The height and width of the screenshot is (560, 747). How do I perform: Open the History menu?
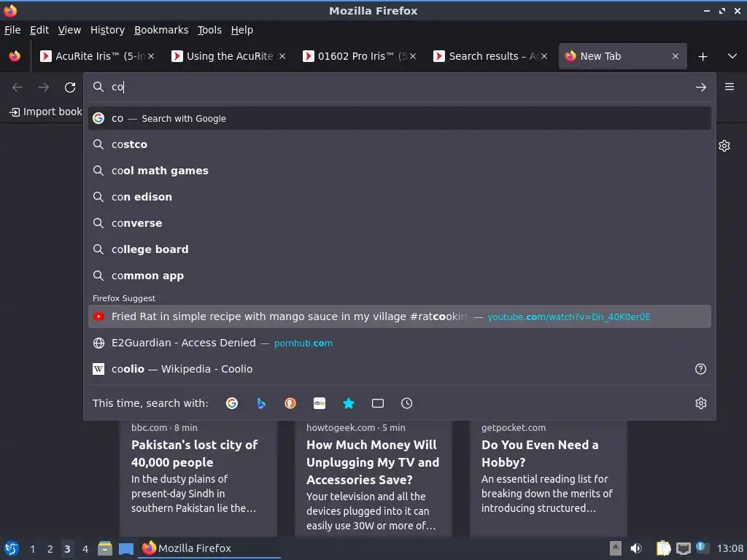pos(108,30)
